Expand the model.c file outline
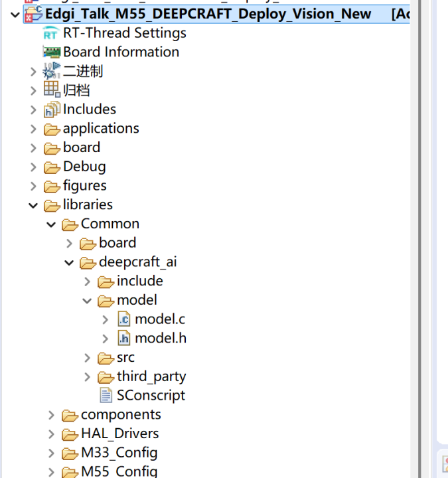The height and width of the screenshot is (478, 448). click(106, 320)
